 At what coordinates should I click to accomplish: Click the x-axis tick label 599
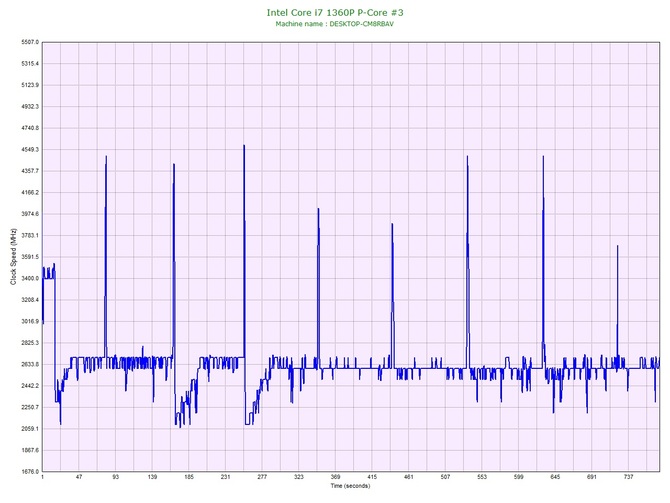pyautogui.click(x=519, y=477)
